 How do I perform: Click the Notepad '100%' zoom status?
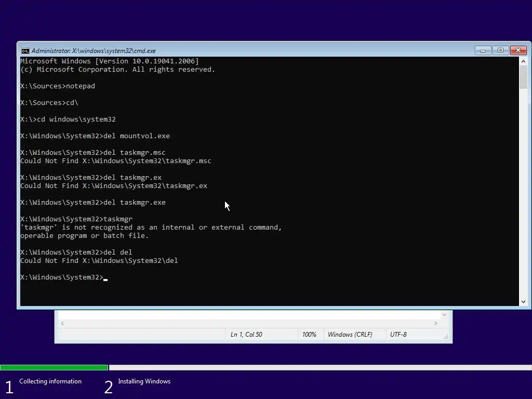(309, 335)
